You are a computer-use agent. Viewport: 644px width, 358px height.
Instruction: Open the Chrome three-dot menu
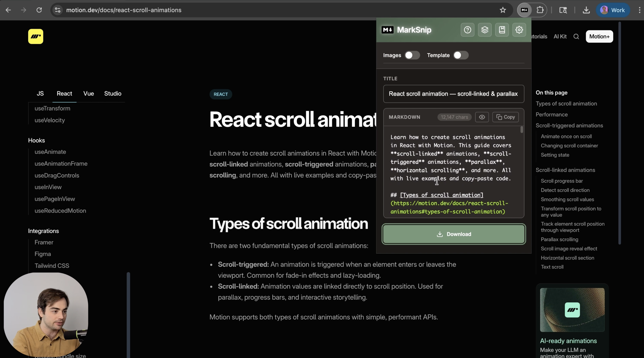(639, 10)
